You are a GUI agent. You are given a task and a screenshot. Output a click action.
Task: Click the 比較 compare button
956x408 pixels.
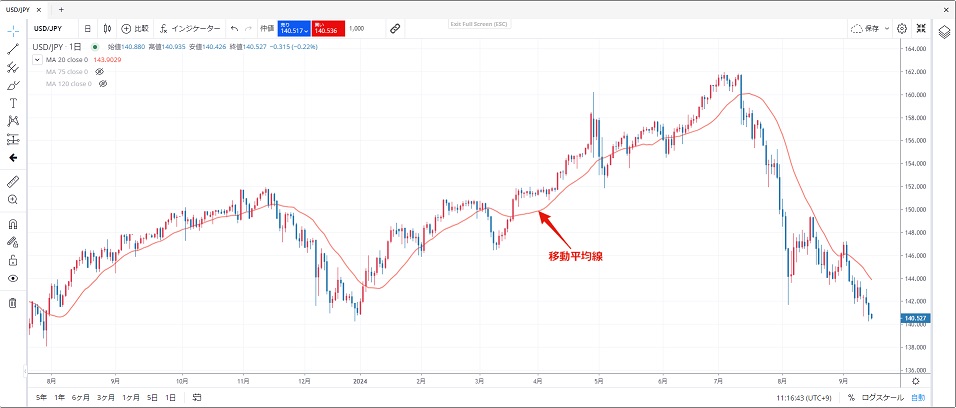(x=135, y=29)
